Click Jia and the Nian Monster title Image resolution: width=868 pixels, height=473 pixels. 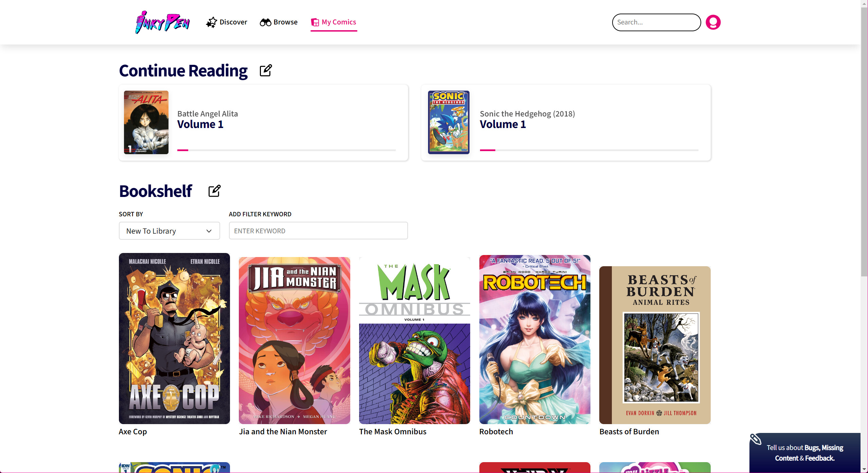[x=283, y=432]
